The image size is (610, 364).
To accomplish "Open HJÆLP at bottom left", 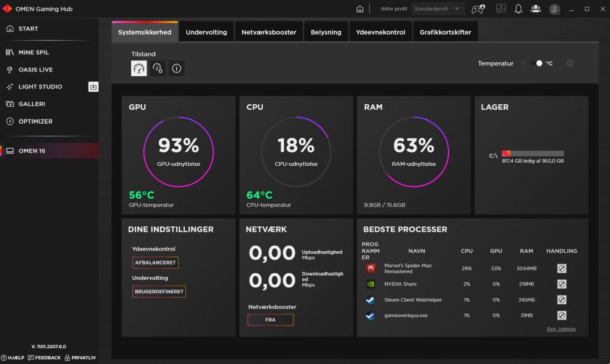I will pos(13,358).
